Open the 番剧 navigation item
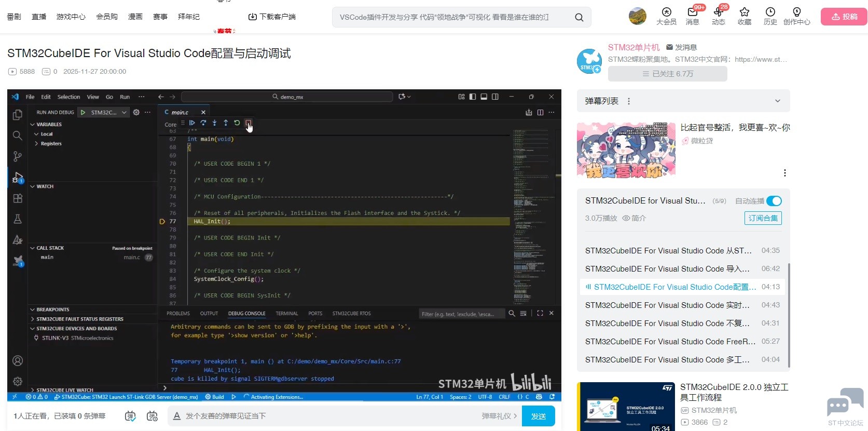This screenshot has height=431, width=868. (x=14, y=17)
